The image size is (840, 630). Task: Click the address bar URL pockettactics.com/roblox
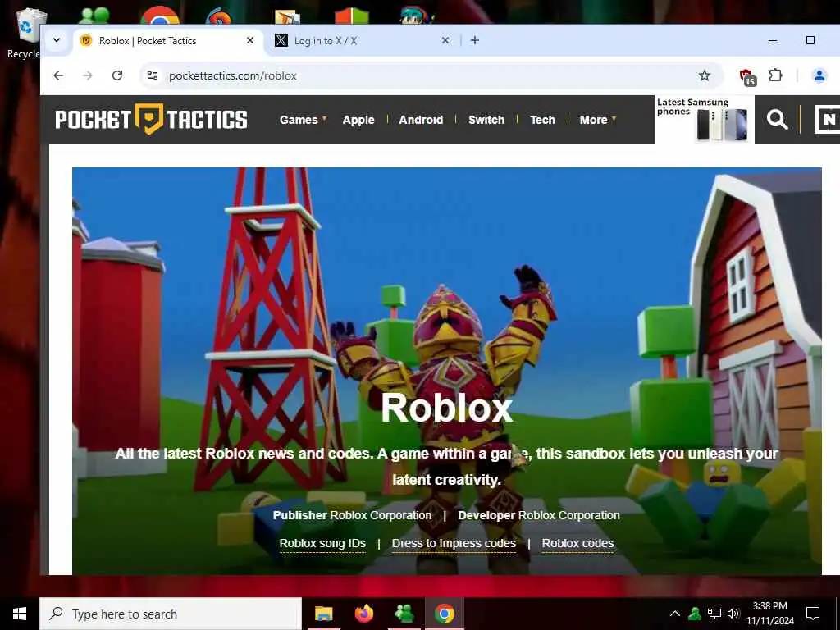(233, 76)
